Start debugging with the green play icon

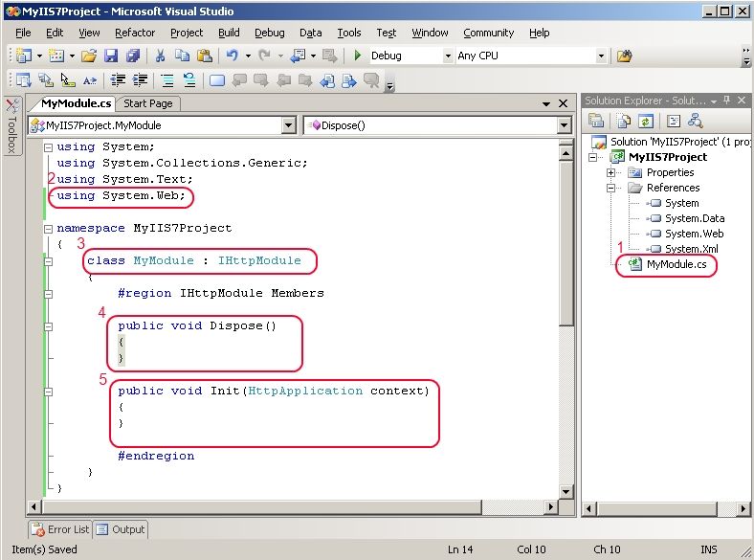358,56
